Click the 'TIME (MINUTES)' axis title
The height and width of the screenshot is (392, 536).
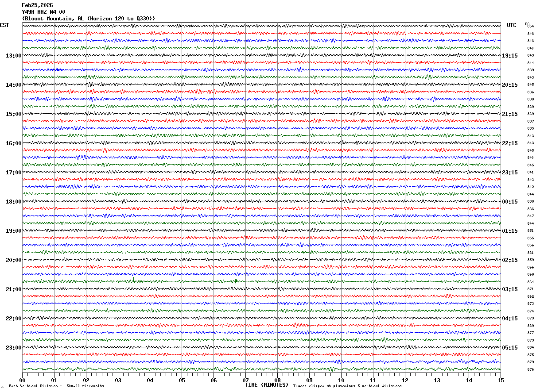click(267, 385)
